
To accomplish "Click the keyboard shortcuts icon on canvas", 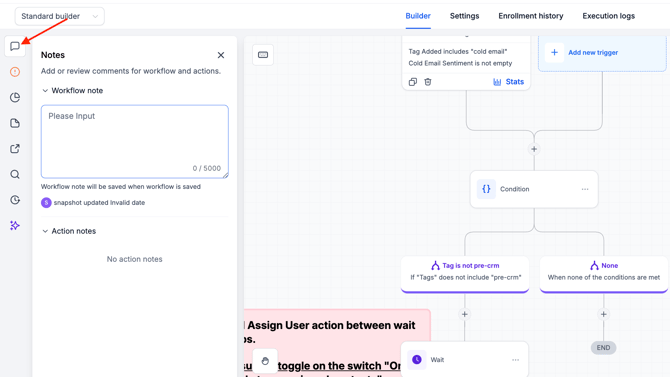I will pyautogui.click(x=263, y=55).
